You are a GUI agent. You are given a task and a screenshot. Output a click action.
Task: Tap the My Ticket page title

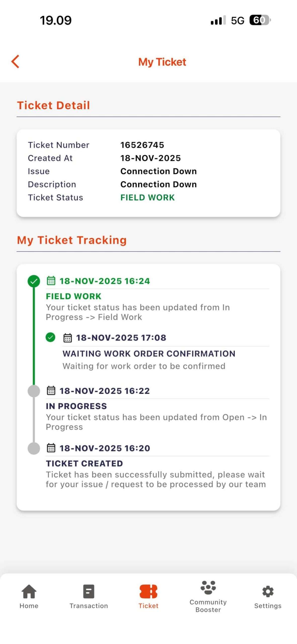[162, 62]
